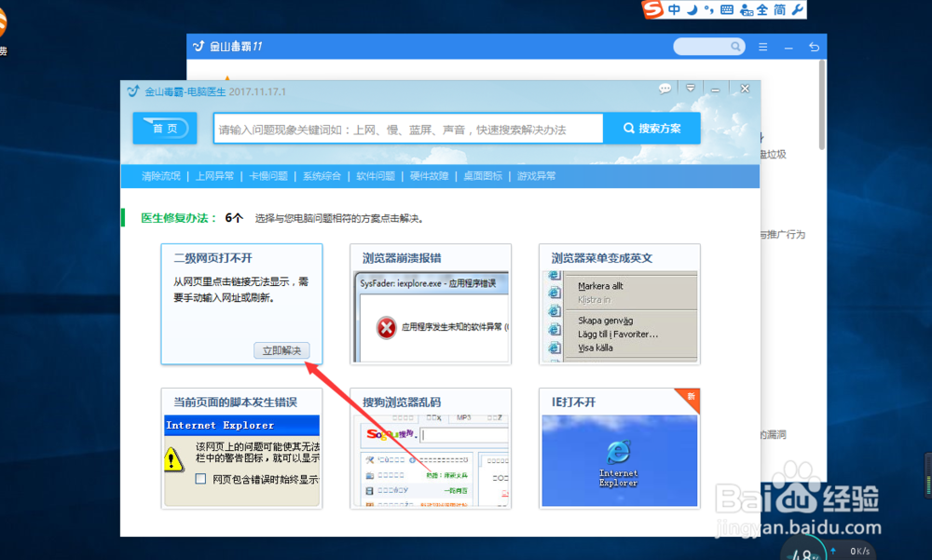Open the 软件问题 category
This screenshot has width=932, height=560.
pyautogui.click(x=376, y=176)
